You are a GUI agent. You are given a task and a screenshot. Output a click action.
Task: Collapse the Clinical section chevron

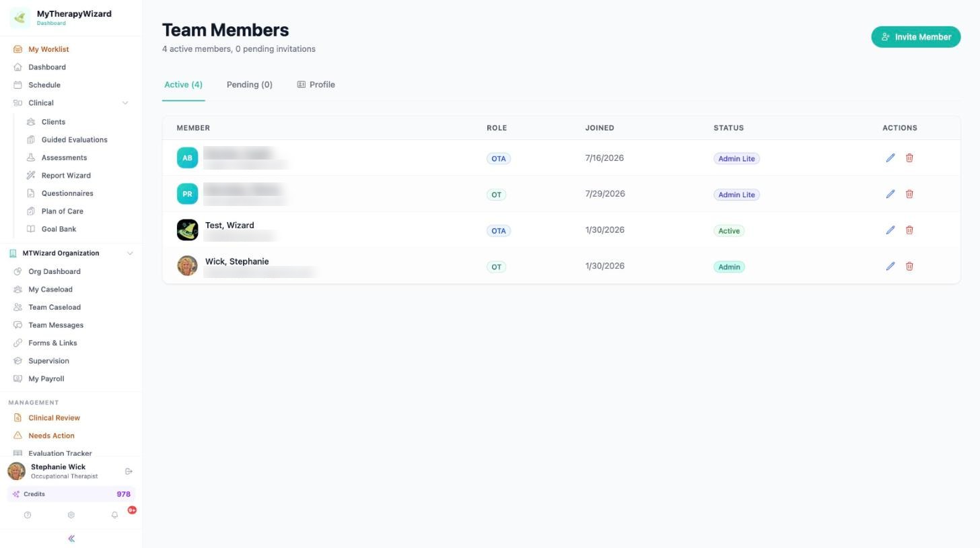(125, 103)
